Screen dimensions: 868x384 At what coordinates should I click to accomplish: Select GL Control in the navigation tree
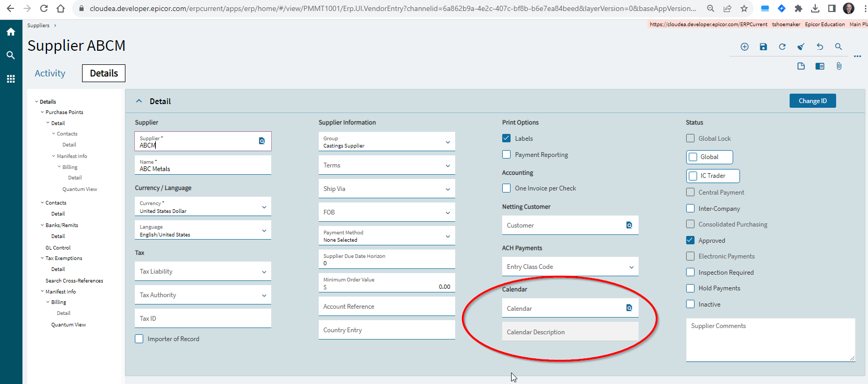(58, 247)
